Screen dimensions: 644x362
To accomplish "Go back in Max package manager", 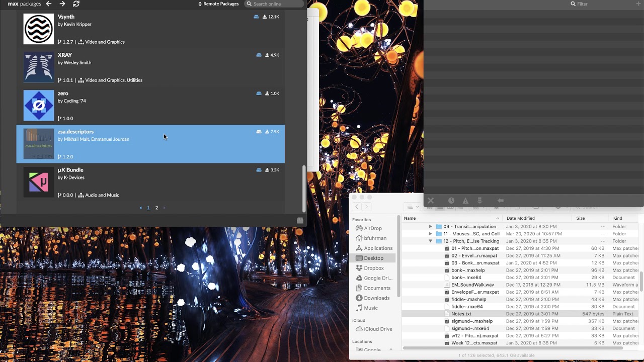I will click(48, 4).
